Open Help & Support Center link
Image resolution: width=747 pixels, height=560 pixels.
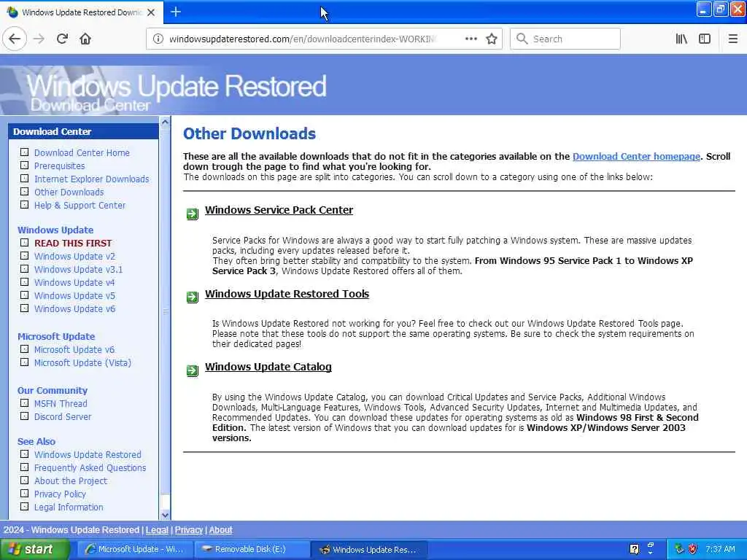click(x=80, y=205)
